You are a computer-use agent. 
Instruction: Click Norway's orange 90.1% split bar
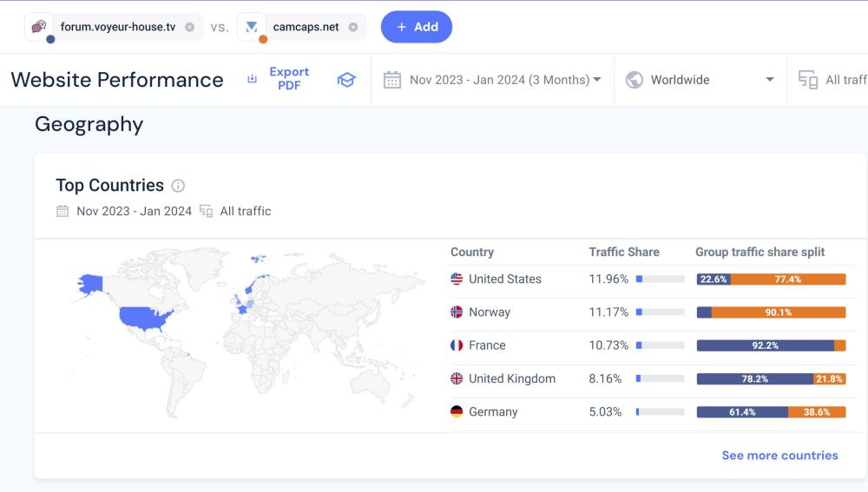click(x=779, y=312)
